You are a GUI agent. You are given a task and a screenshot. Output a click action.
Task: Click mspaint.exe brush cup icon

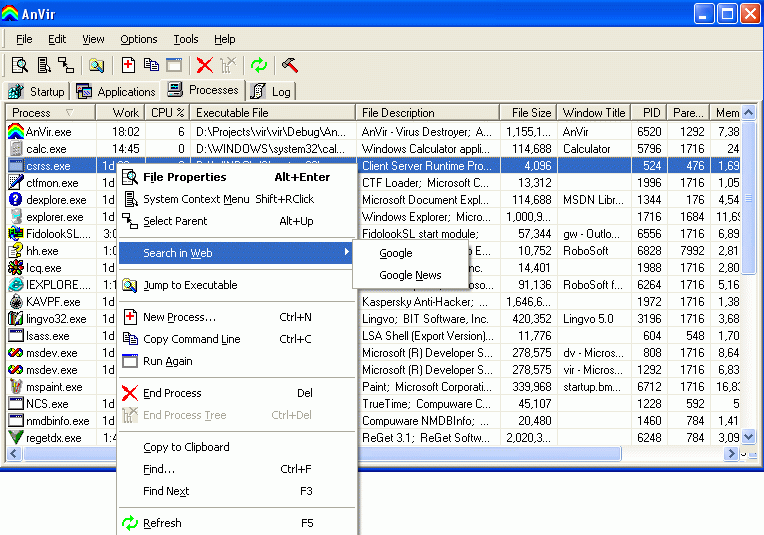[16, 386]
